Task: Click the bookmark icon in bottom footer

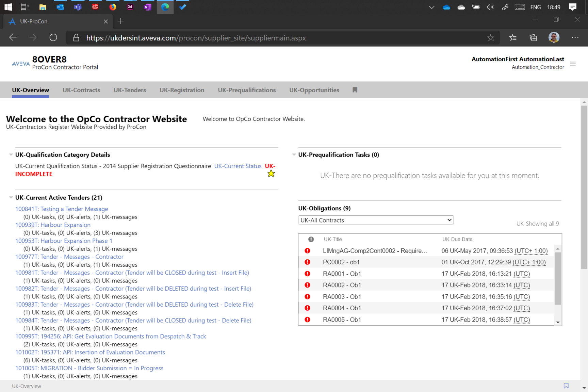Action: click(566, 386)
